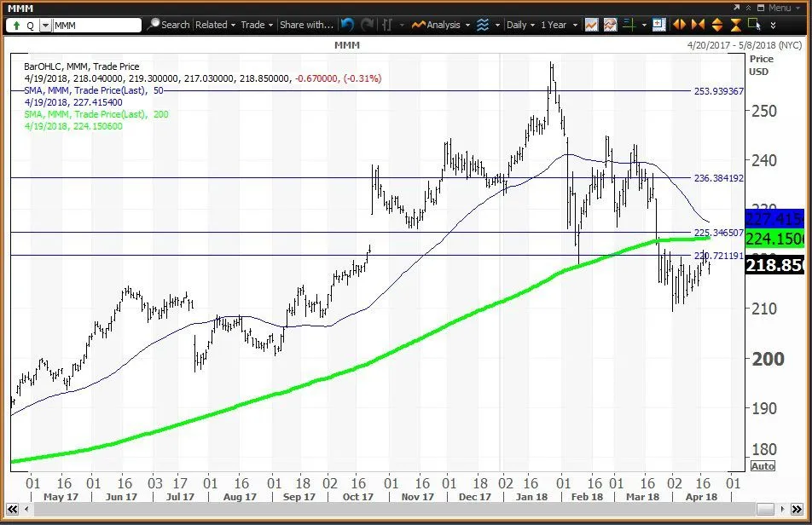This screenshot has width=812, height=525.
Task: Click the vertical expand arrows icon
Action: tap(717, 25)
